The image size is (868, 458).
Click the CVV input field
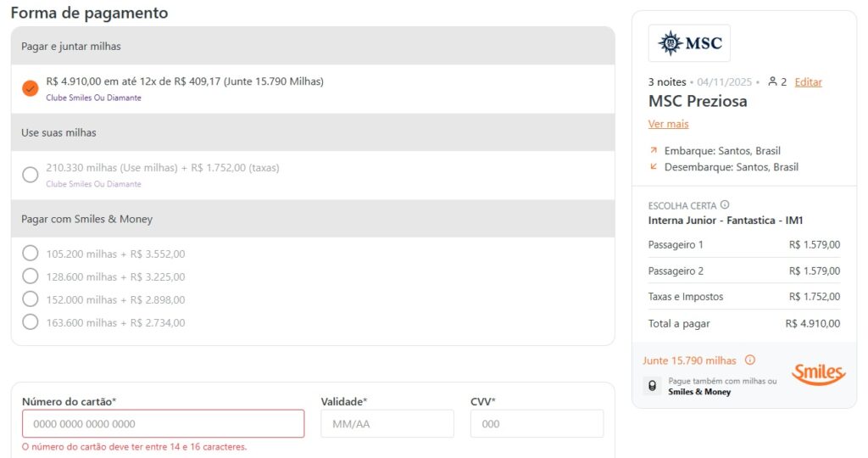[537, 424]
